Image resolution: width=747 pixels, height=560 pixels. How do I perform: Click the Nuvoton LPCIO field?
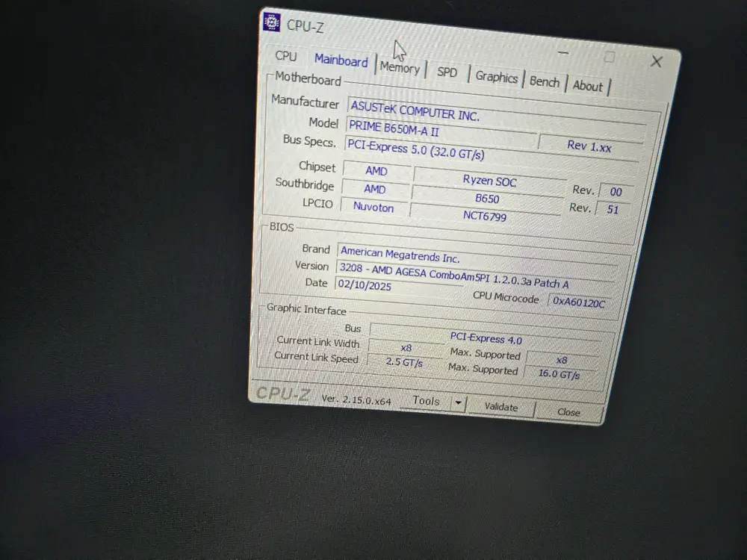coord(374,207)
